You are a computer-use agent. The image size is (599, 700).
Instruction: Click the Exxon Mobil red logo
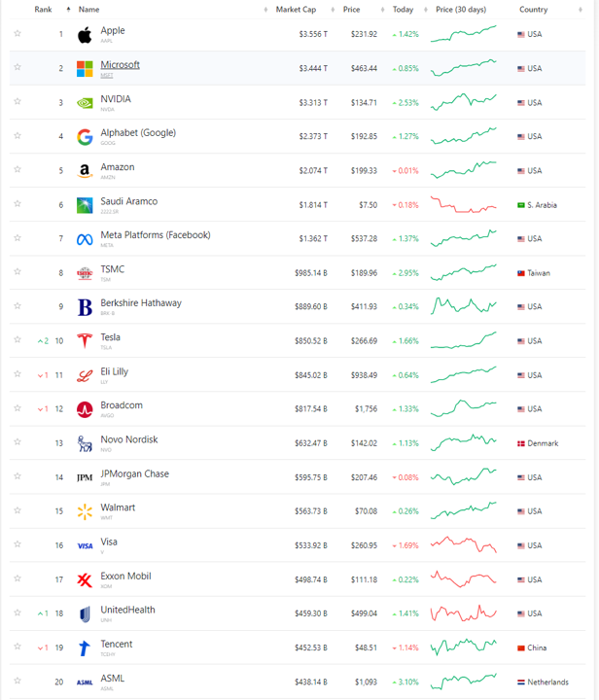(x=85, y=579)
